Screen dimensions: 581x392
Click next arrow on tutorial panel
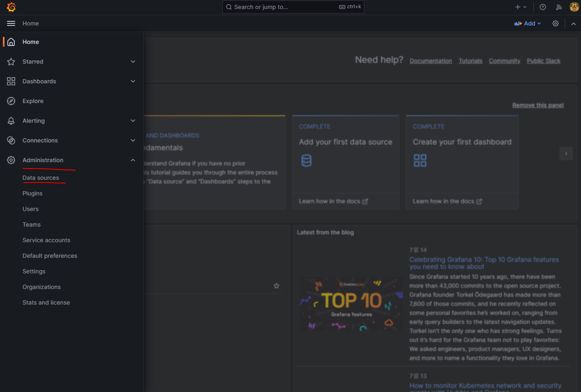pos(566,154)
